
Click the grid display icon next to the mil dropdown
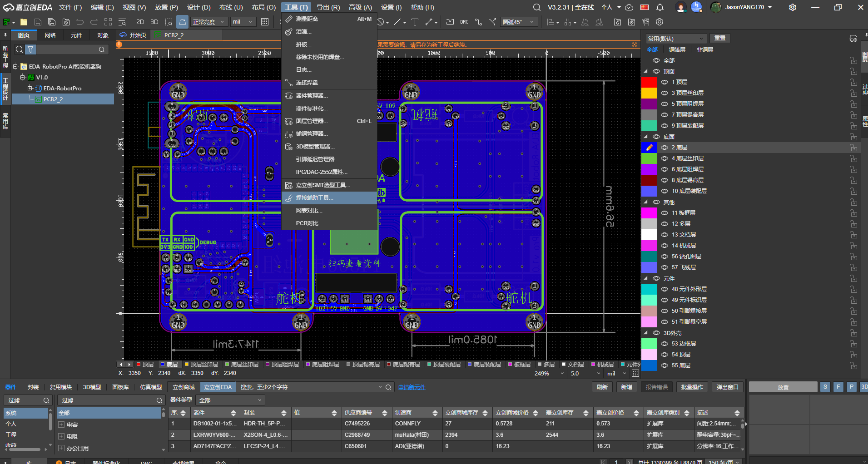coord(265,22)
